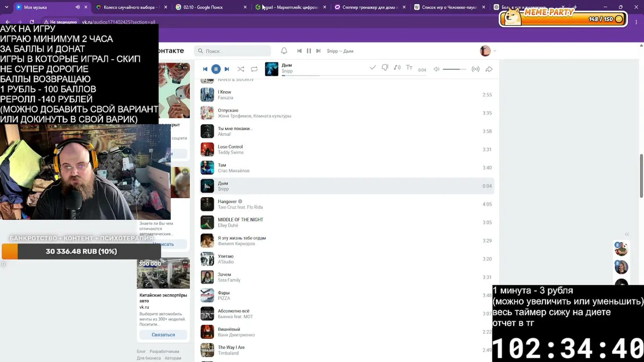Play the track I Know by Faouzia

click(347, 95)
